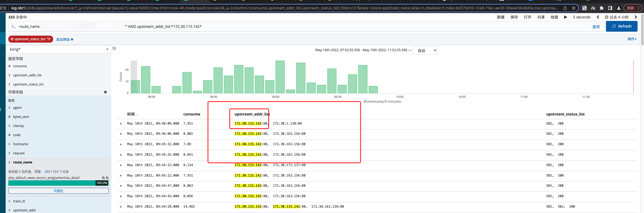Image resolution: width=644 pixels, height=213 pixels.
Task: Filter out value with zoom-out magnifier icon
Action: click(x=107, y=178)
